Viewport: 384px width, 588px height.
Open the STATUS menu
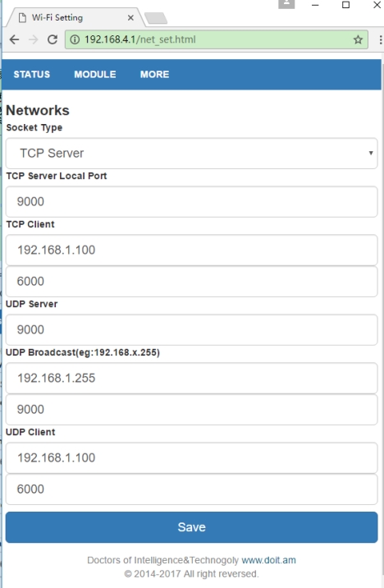pyautogui.click(x=32, y=74)
